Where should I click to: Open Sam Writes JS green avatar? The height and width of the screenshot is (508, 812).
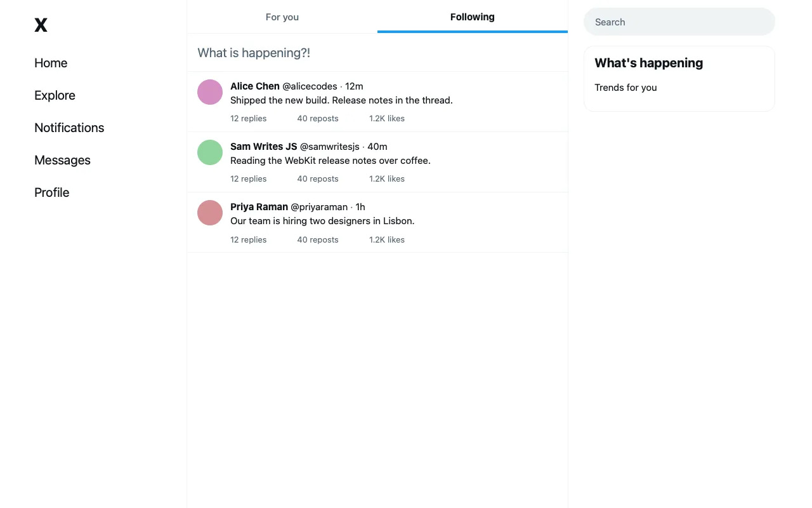coord(210,152)
